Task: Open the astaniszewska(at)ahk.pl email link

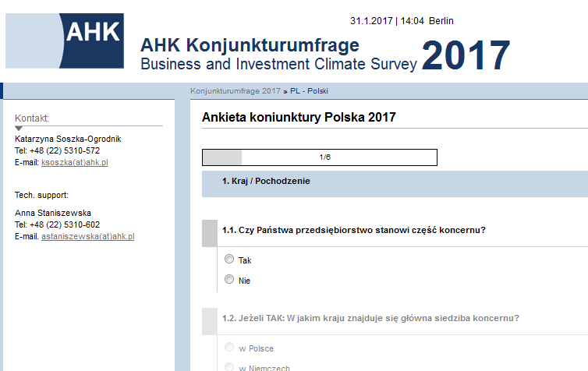Action: pyautogui.click(x=87, y=236)
